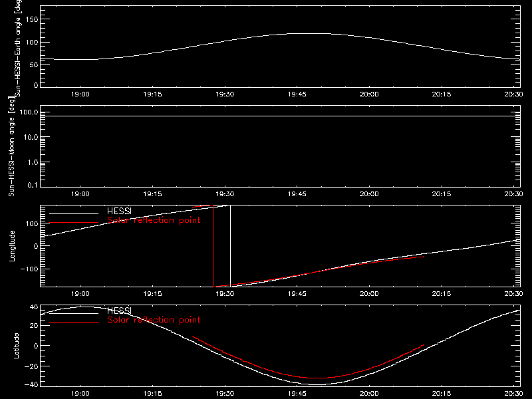
Task: Click 19:30 under the Latitude plot
Action: click(225, 394)
